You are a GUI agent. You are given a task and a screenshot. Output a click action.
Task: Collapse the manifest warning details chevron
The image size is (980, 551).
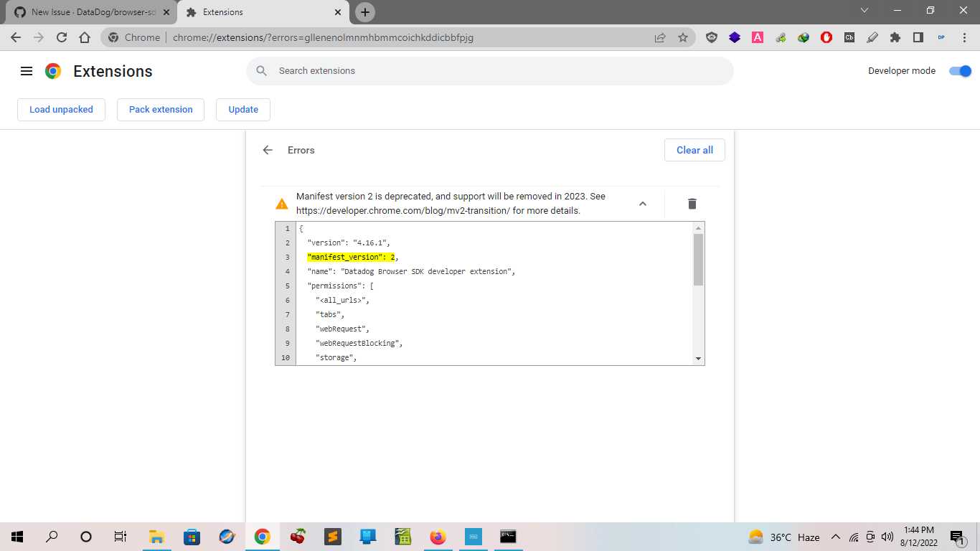click(642, 204)
